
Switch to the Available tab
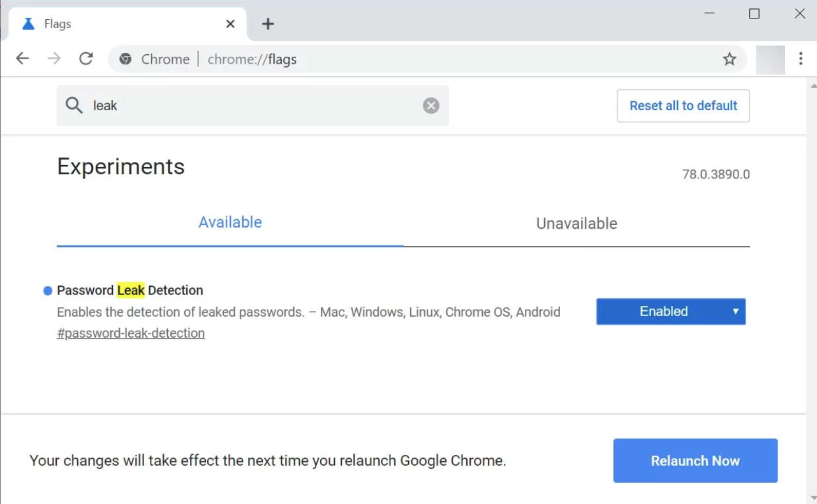(230, 222)
